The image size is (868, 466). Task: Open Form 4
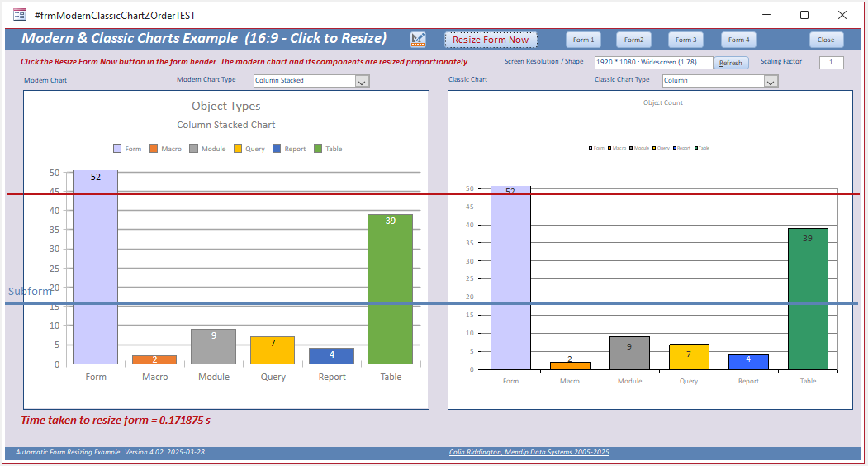tap(738, 40)
